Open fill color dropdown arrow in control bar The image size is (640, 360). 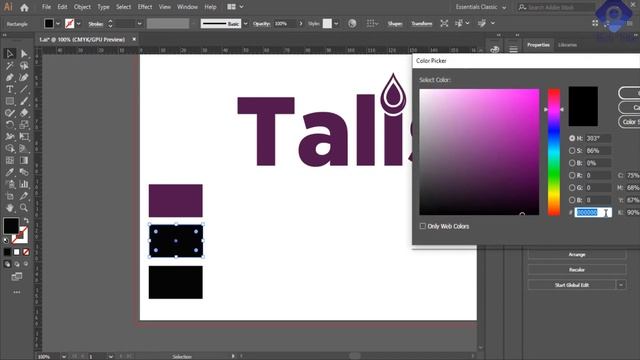pyautogui.click(x=58, y=24)
